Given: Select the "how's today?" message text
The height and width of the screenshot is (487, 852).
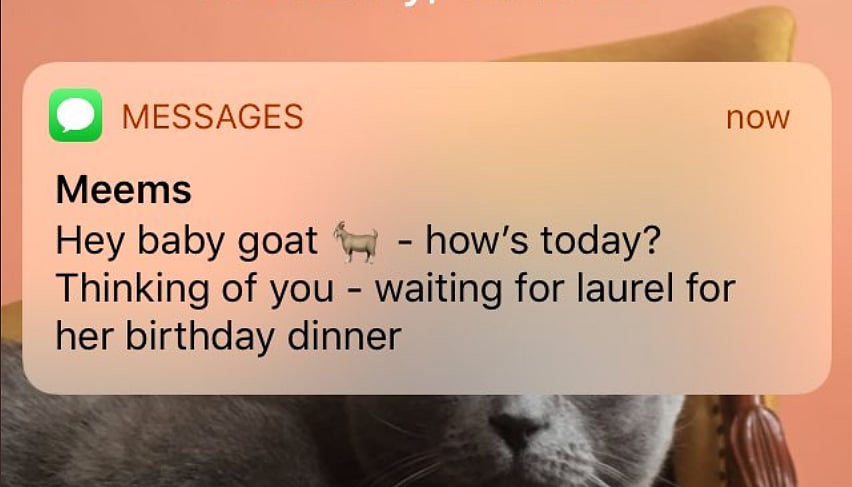Looking at the screenshot, I should click(543, 240).
